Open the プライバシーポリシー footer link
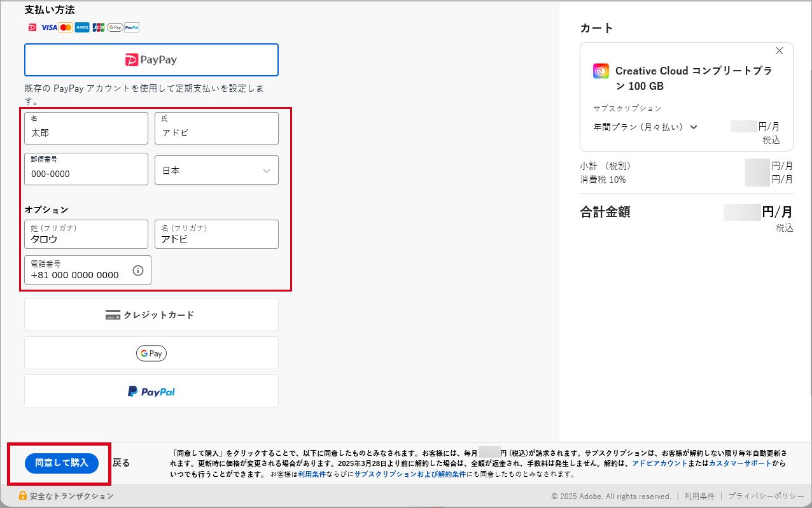This screenshot has height=508, width=812. pyautogui.click(x=766, y=496)
